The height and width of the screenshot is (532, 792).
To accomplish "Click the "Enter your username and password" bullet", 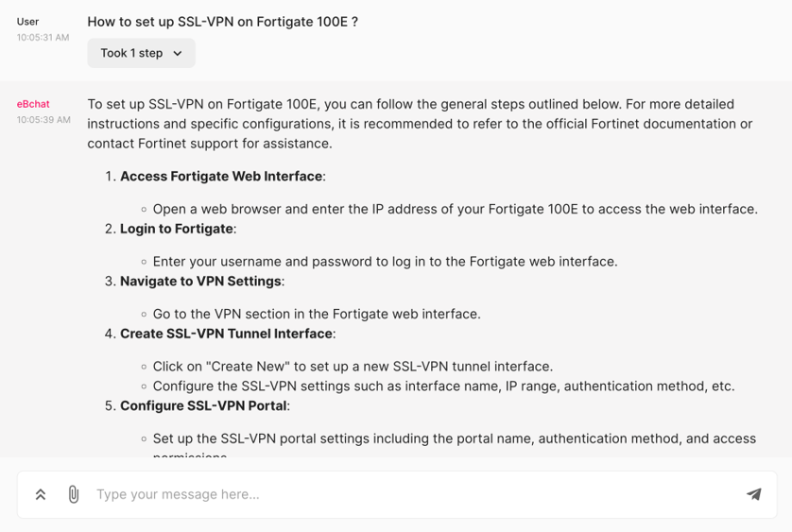I will pyautogui.click(x=386, y=262).
